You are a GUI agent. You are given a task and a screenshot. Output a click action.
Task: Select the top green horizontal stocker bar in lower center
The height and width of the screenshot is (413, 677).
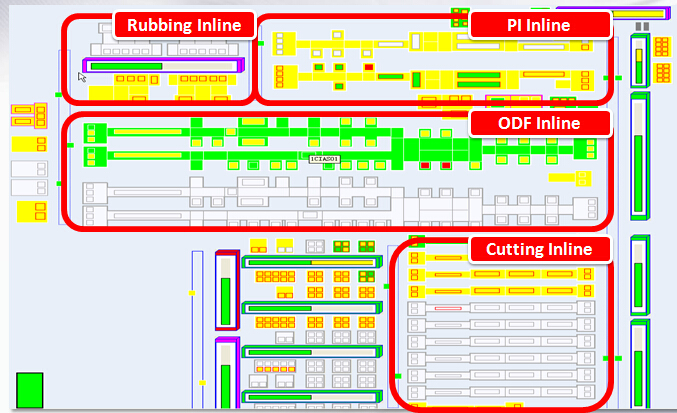[312, 262]
